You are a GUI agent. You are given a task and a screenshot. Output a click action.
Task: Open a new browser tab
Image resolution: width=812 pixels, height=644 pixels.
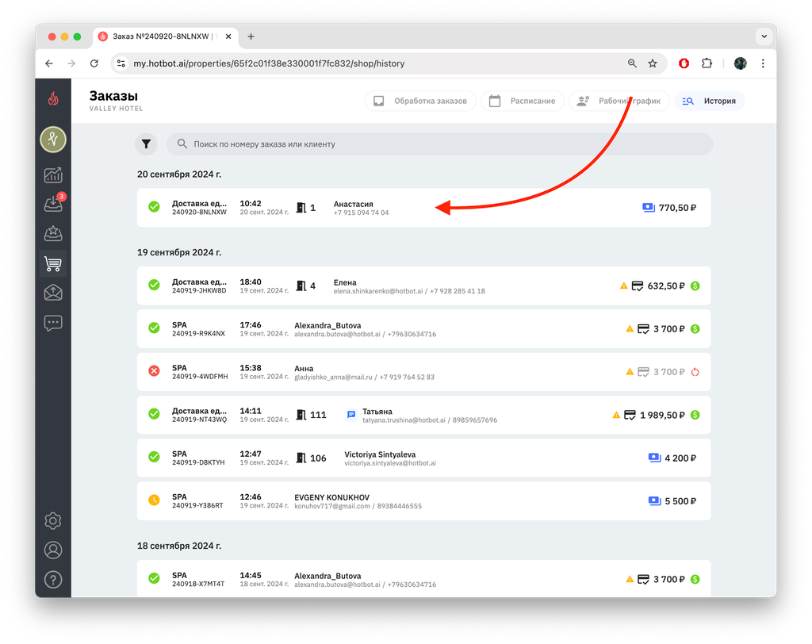click(251, 36)
